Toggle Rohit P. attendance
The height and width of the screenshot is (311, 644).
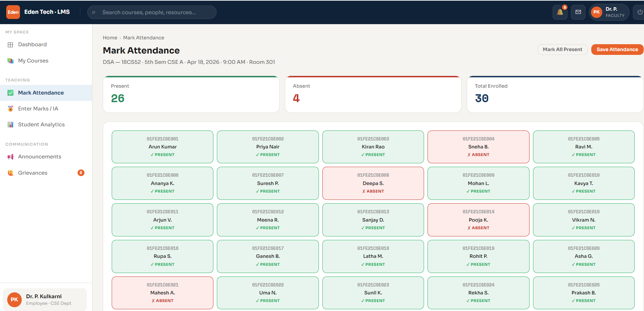479,256
